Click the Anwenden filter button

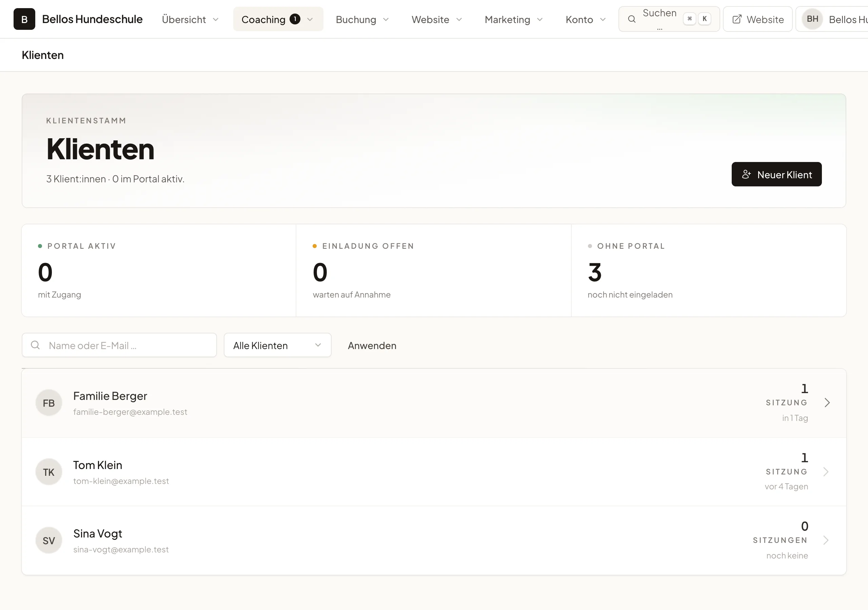click(372, 345)
